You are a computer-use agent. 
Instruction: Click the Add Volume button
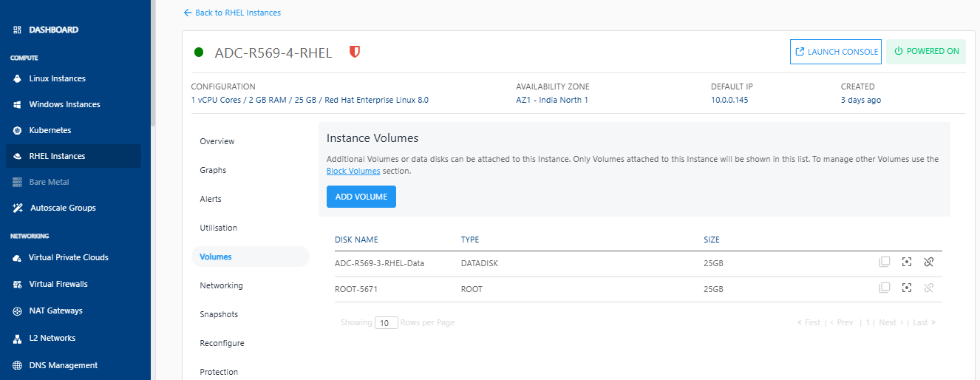point(361,197)
